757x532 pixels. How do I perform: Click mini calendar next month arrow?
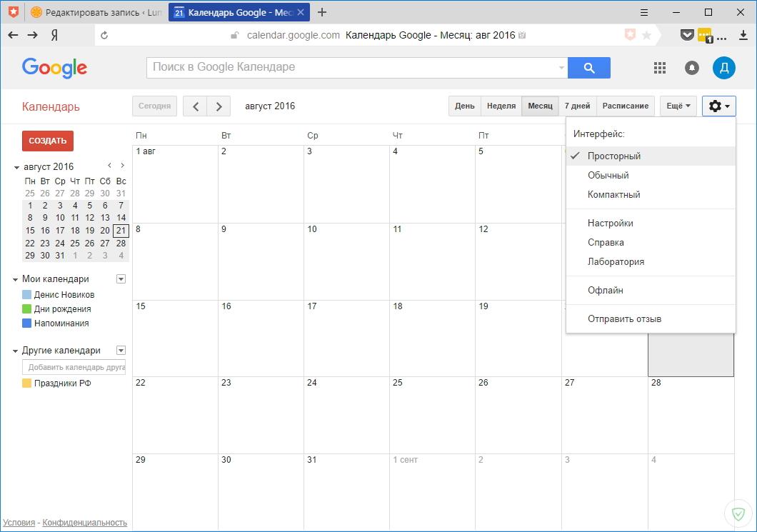[x=123, y=166]
